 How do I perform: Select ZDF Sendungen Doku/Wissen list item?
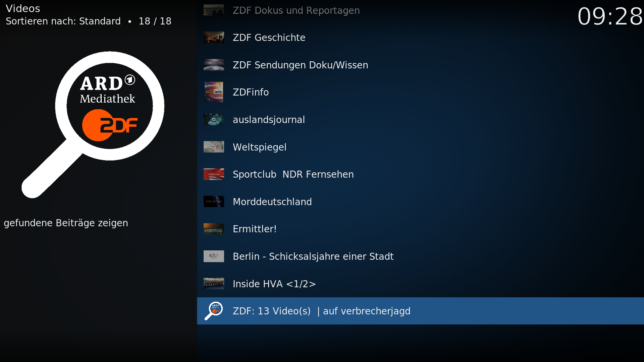tap(420, 65)
